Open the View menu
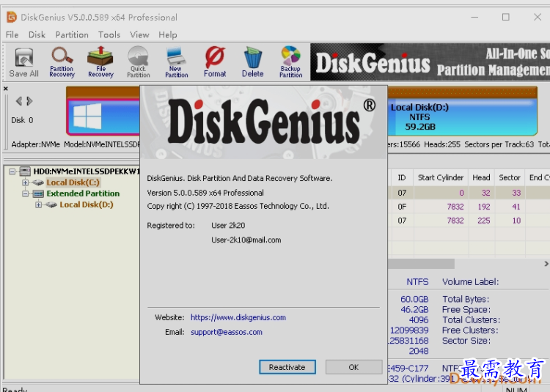The height and width of the screenshot is (392, 550). click(x=139, y=34)
